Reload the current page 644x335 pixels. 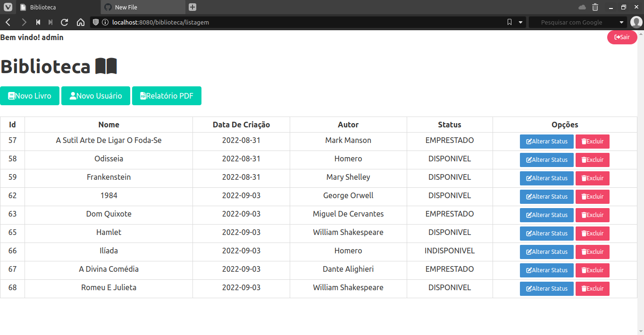click(x=64, y=22)
